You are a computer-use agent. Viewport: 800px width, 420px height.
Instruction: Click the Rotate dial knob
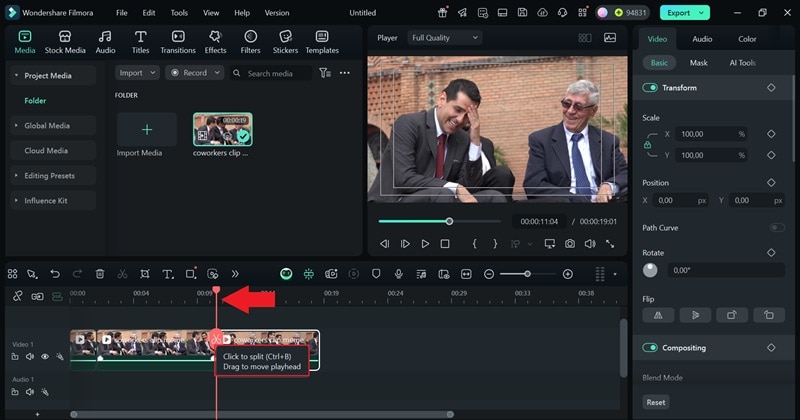click(x=650, y=270)
